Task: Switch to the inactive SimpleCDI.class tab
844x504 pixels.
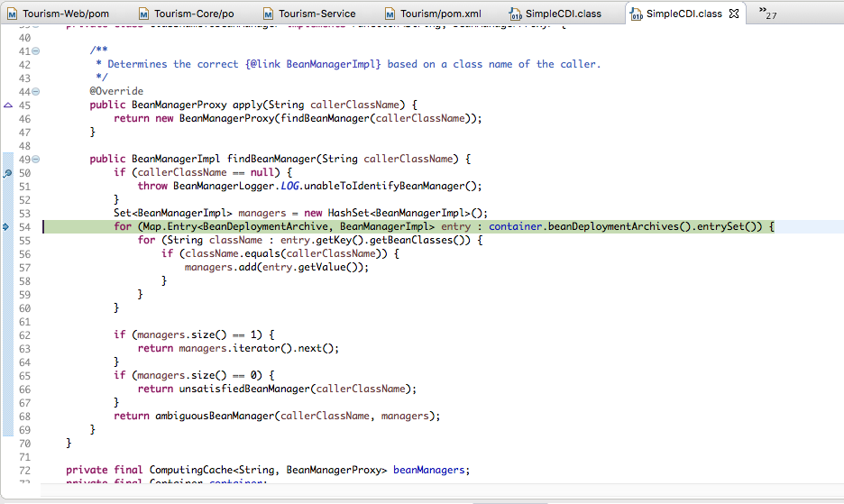Action: (563, 14)
